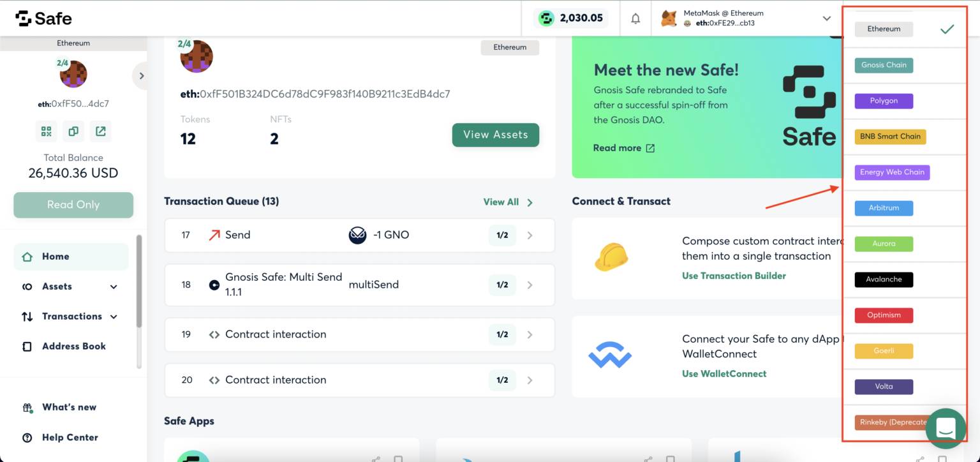Open the safe in block explorer via external-link icon
The width and height of the screenshot is (980, 462).
pos(100,131)
